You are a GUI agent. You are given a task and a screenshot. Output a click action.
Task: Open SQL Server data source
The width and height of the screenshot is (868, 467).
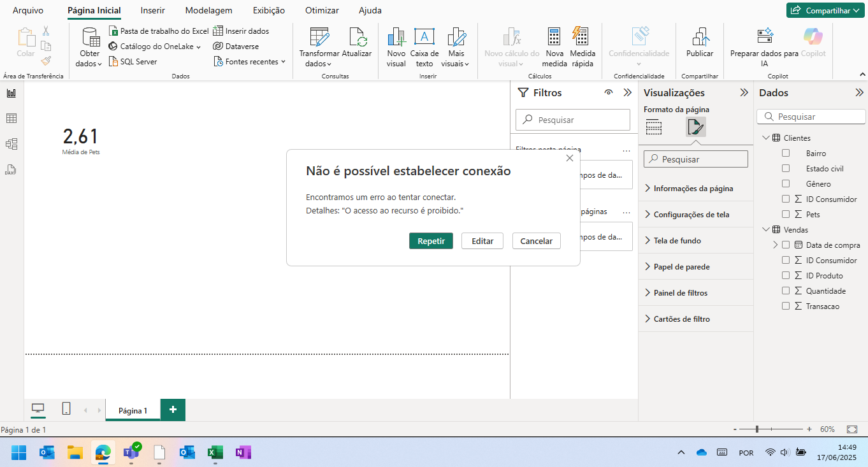[x=133, y=61]
